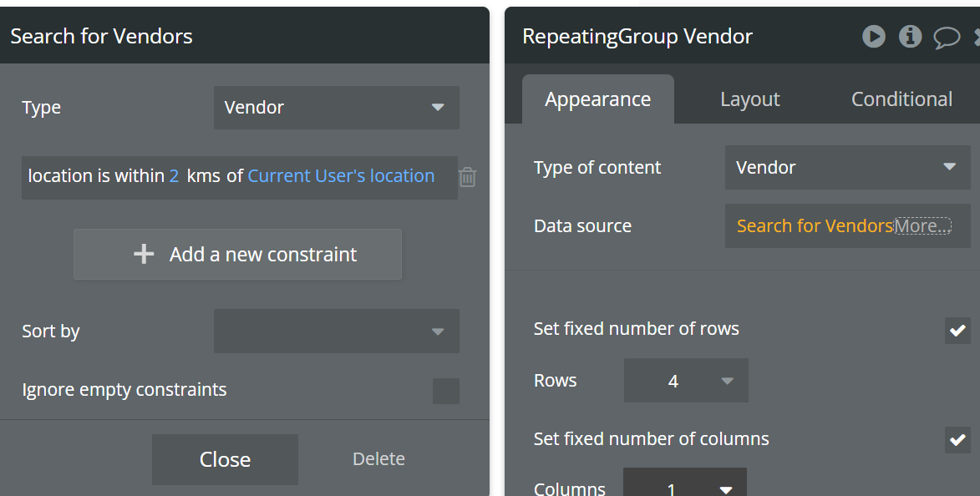Image resolution: width=980 pixels, height=496 pixels.
Task: Uncheck Set fixed number of columns
Action: click(x=957, y=439)
